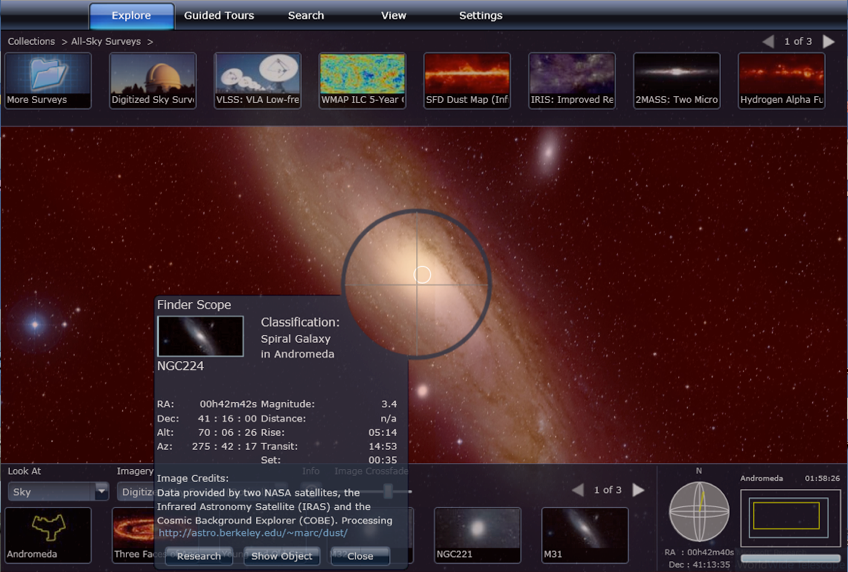Open the Guided Tours tab
848x572 pixels.
click(219, 15)
